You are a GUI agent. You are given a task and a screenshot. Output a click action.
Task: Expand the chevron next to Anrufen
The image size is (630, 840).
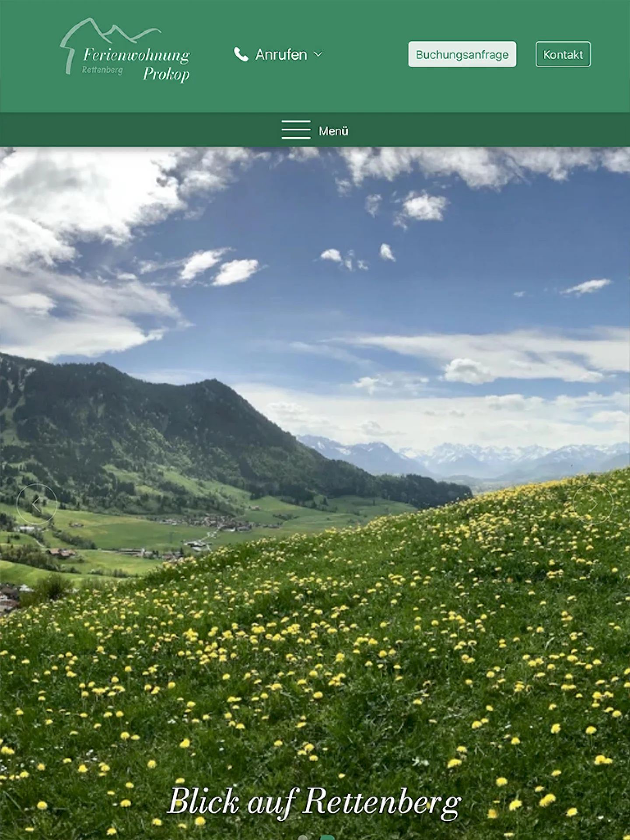[318, 54]
